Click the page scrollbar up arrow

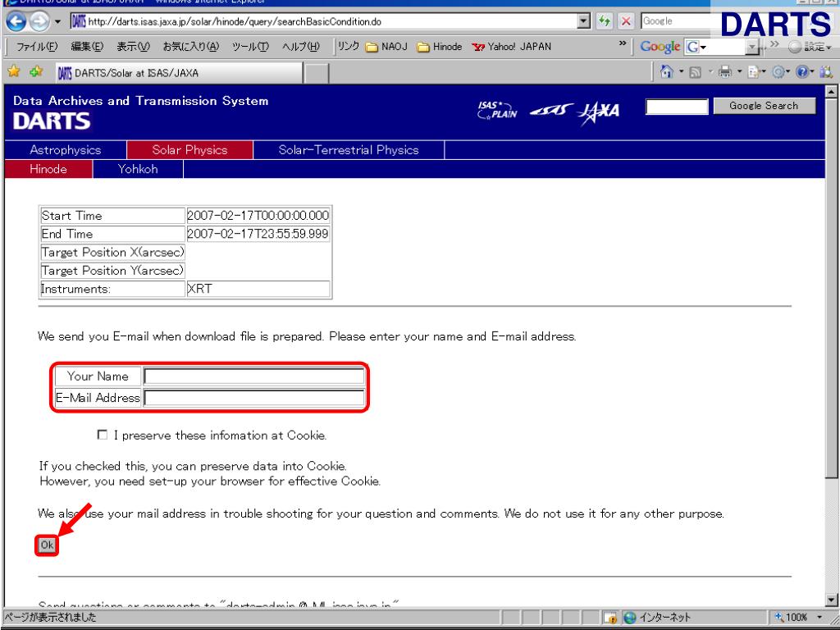click(x=831, y=92)
